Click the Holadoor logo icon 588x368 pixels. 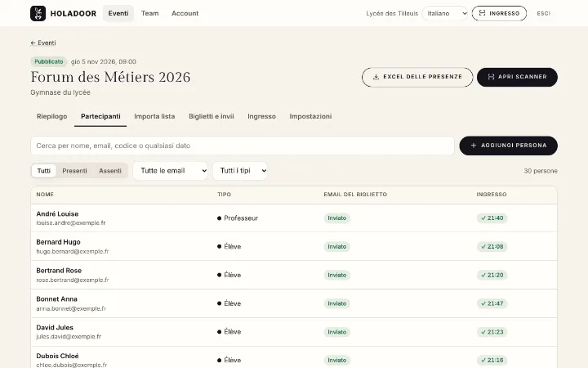(38, 14)
